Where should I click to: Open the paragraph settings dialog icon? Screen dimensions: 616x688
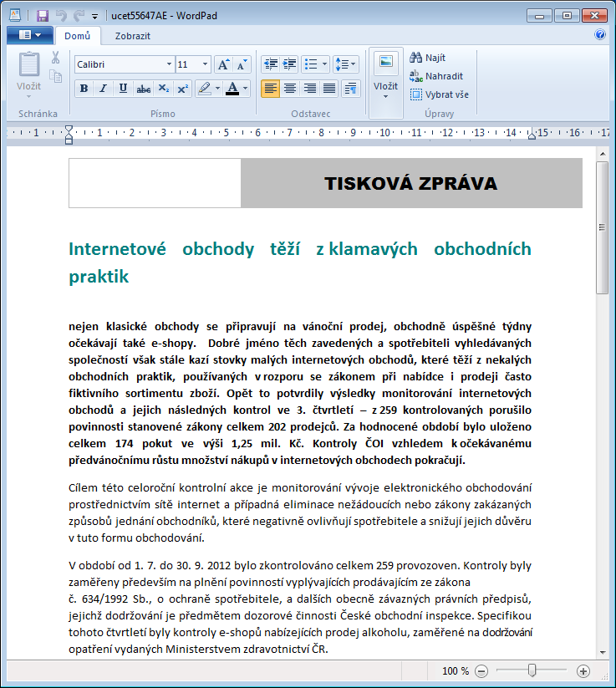(x=350, y=89)
